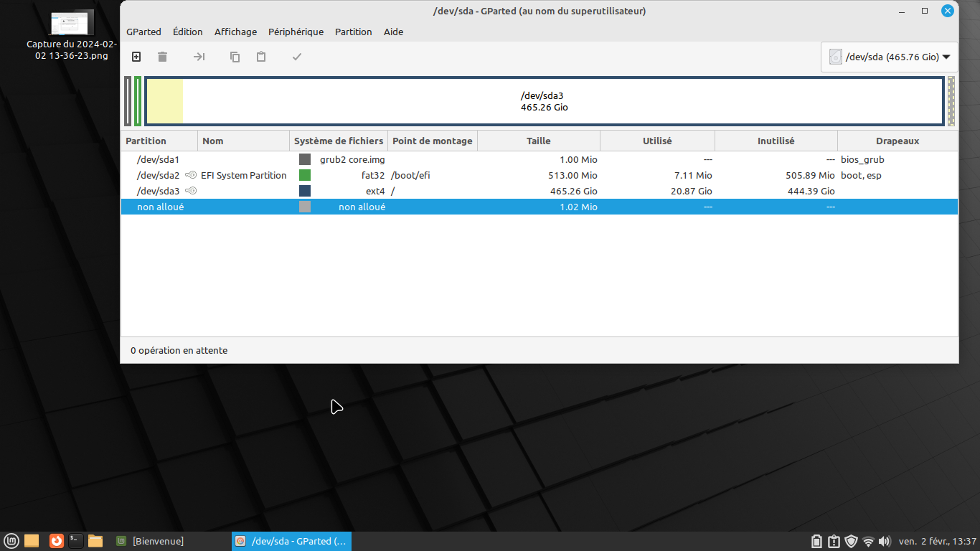Click the light grey non alloué color swatch
980x551 pixels.
point(305,207)
